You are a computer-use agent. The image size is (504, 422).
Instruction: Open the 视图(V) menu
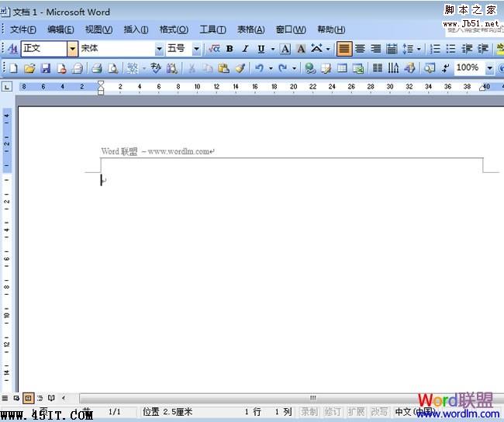[x=98, y=29]
